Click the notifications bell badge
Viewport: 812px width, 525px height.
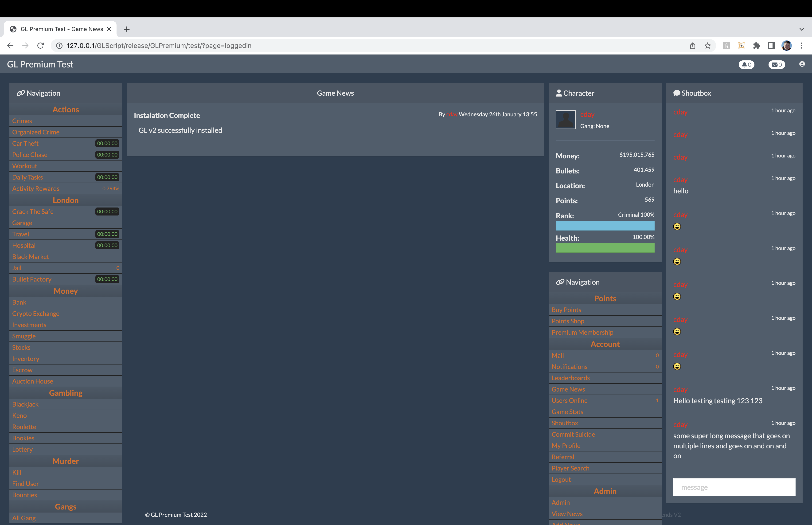pyautogui.click(x=746, y=64)
